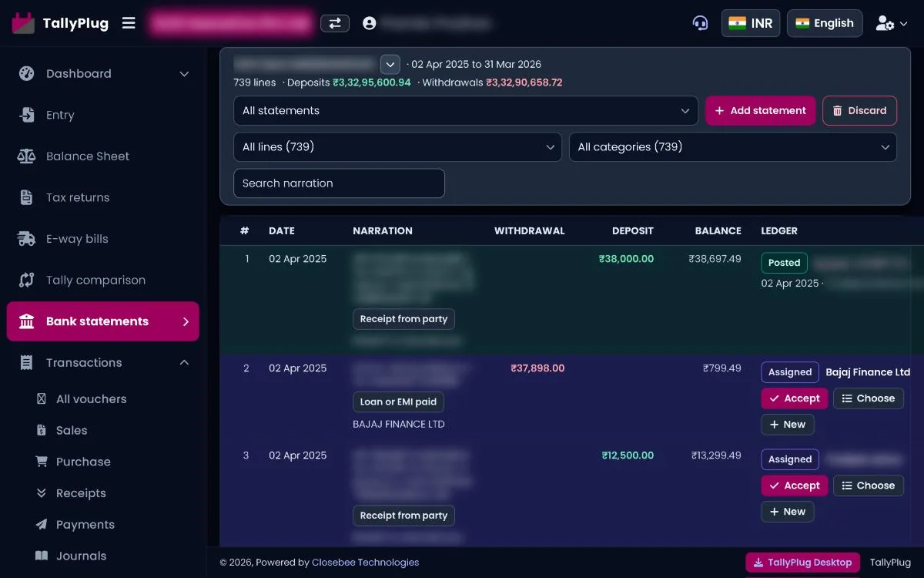Open the All statements dropdown
924x578 pixels.
point(466,111)
